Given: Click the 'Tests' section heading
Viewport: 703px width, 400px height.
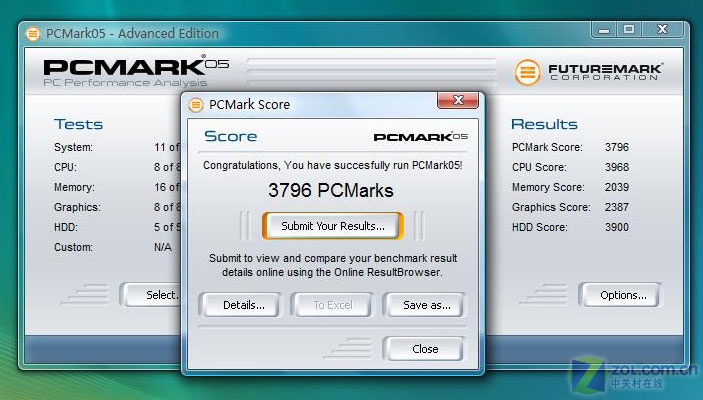Looking at the screenshot, I should pos(78,124).
